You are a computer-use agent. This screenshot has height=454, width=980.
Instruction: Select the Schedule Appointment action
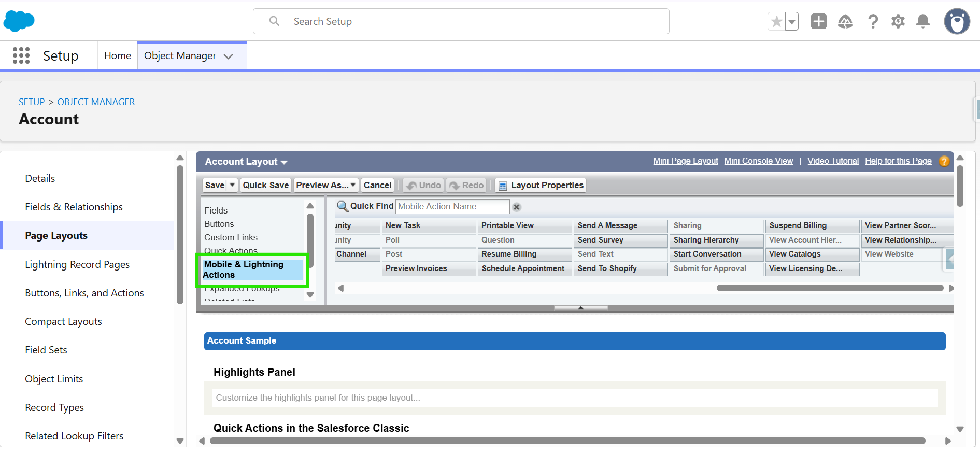tap(525, 268)
